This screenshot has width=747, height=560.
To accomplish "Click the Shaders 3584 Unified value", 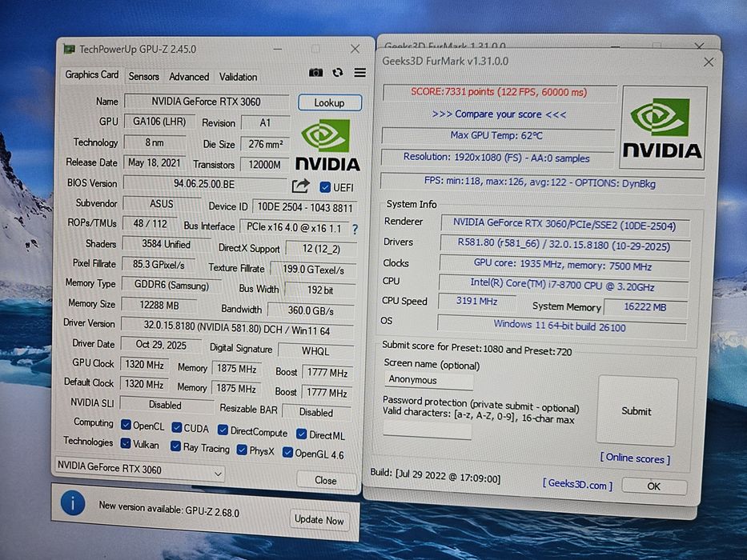I will click(x=167, y=244).
